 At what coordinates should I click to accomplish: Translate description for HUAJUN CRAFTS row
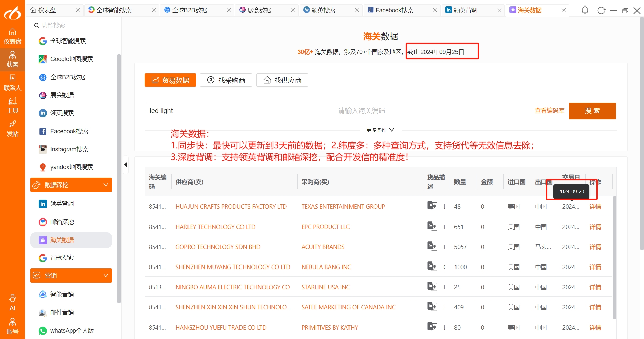click(432, 206)
